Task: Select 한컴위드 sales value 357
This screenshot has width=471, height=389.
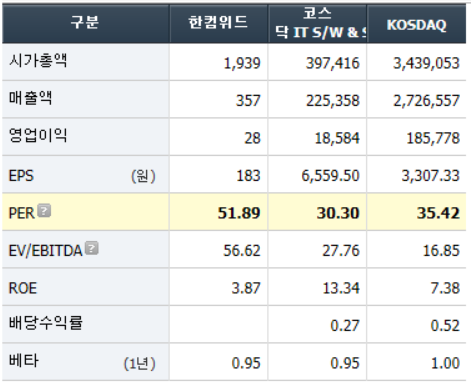Action: pyautogui.click(x=248, y=101)
